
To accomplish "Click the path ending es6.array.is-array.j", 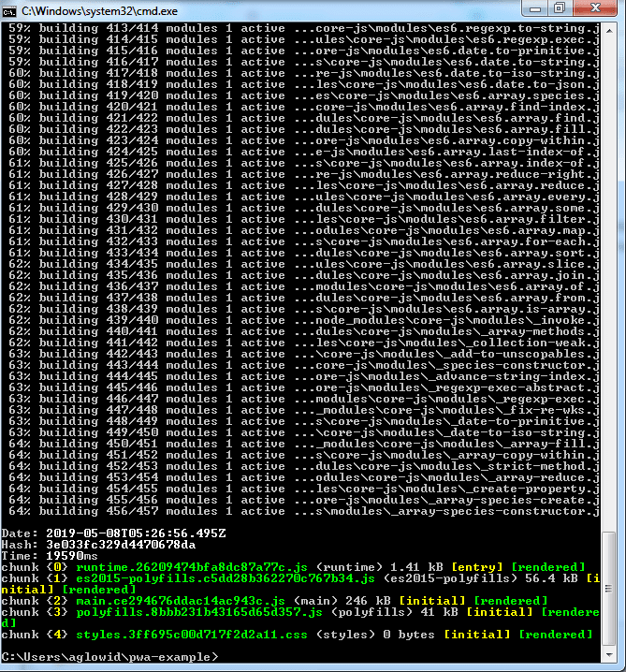I will tap(447, 309).
